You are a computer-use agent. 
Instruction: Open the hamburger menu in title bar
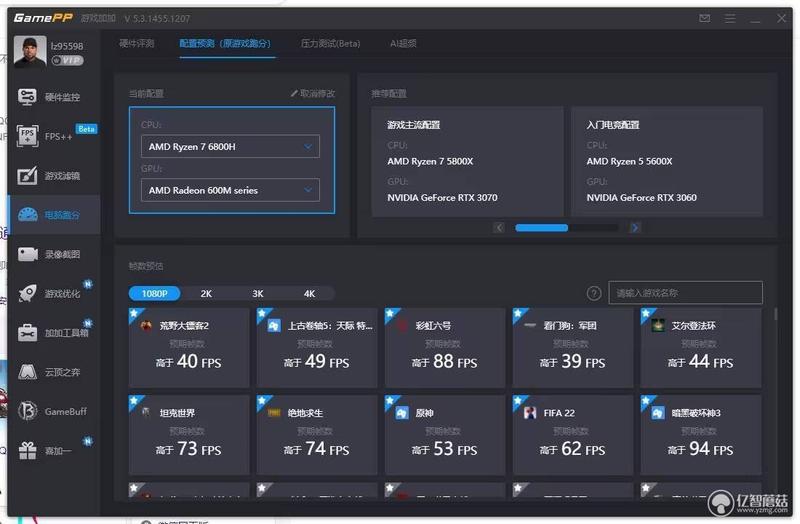730,18
